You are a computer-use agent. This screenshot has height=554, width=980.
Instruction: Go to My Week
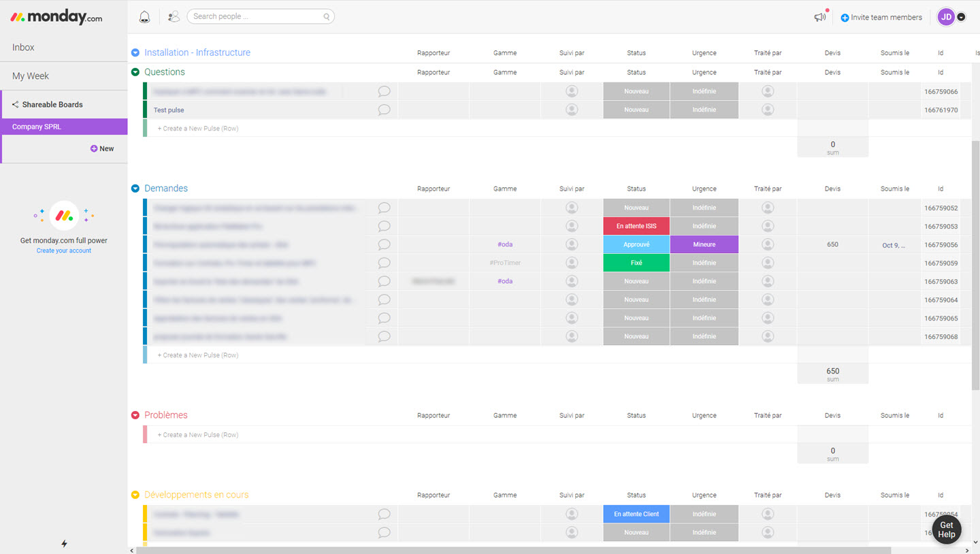coord(31,76)
